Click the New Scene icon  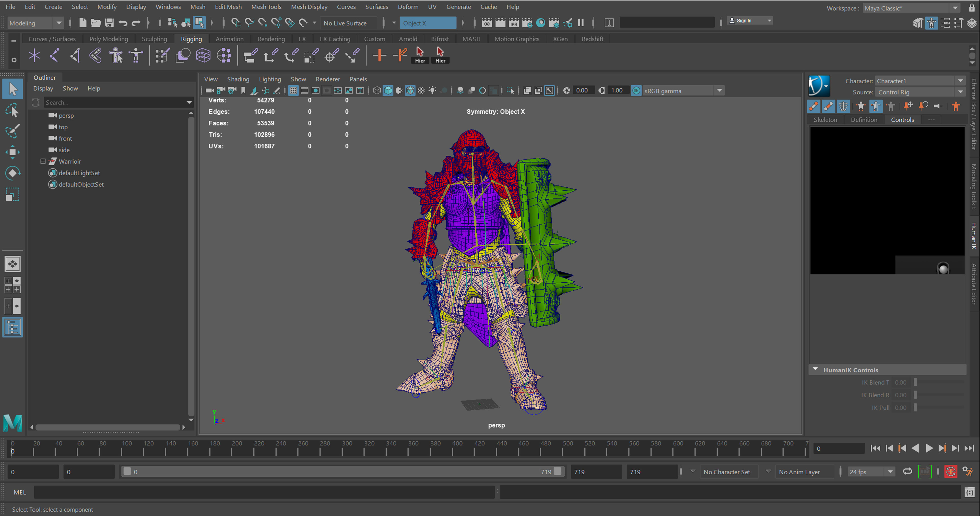[x=82, y=23]
